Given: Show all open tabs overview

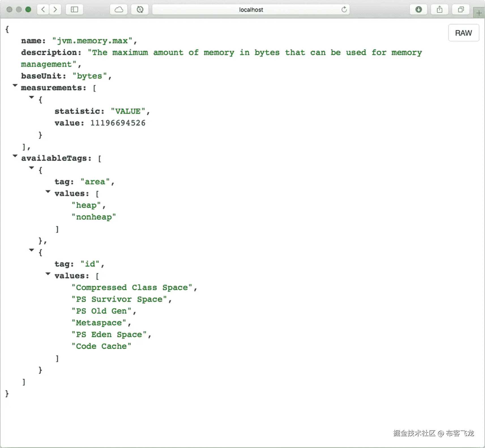Looking at the screenshot, I should click(x=460, y=9).
